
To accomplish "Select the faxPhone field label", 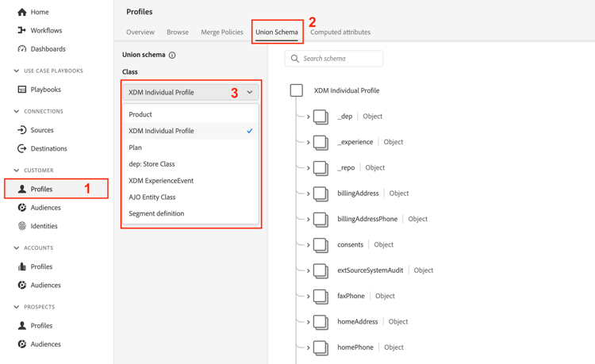I will (351, 296).
